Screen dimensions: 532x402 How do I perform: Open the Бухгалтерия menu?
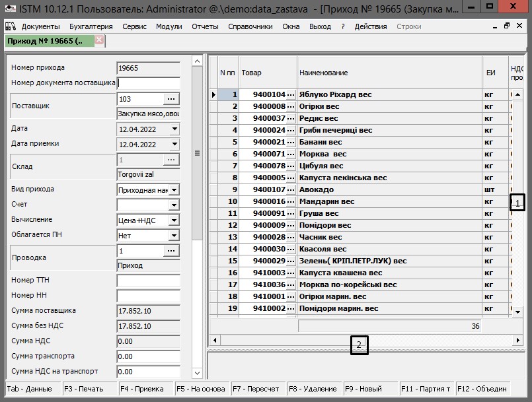click(x=91, y=26)
